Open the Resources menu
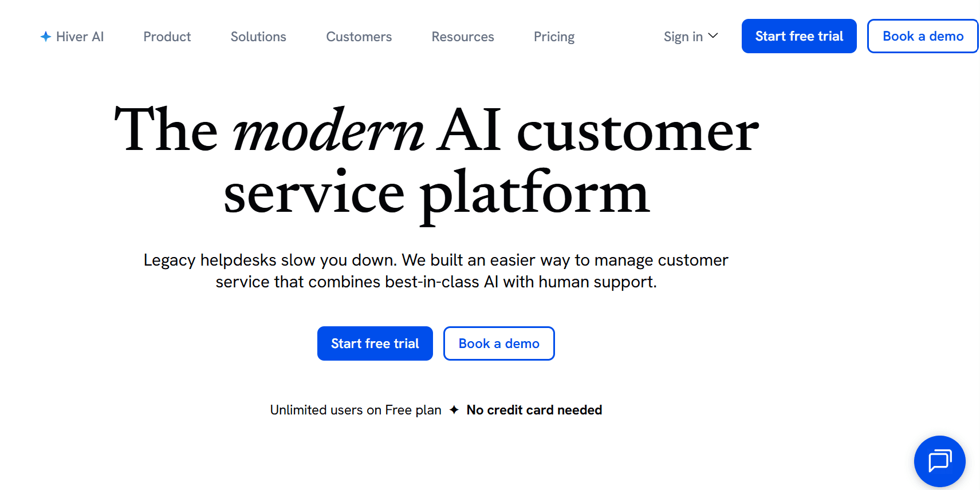 click(x=462, y=36)
